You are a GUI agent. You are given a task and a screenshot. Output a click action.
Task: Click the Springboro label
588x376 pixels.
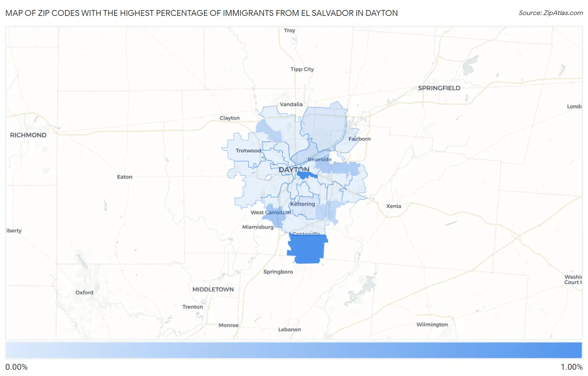(x=278, y=272)
